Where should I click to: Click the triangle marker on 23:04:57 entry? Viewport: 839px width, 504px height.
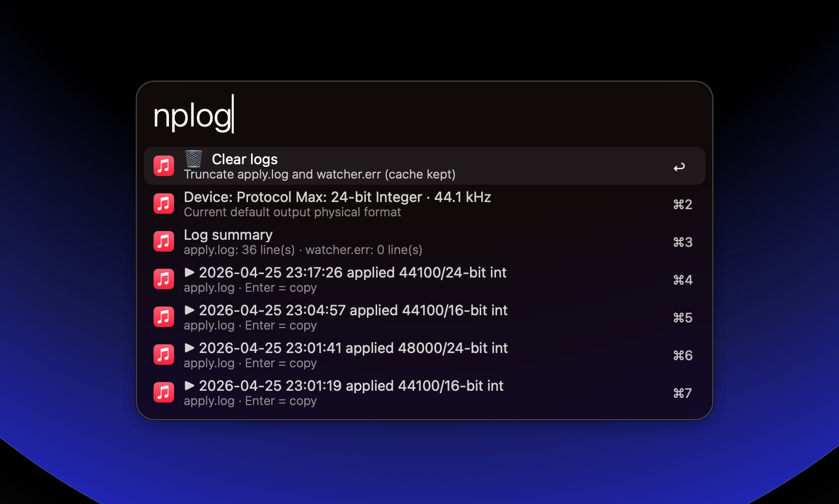click(189, 310)
